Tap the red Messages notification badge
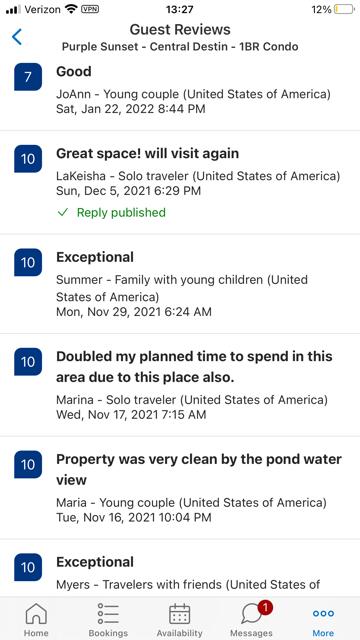 tap(265, 608)
